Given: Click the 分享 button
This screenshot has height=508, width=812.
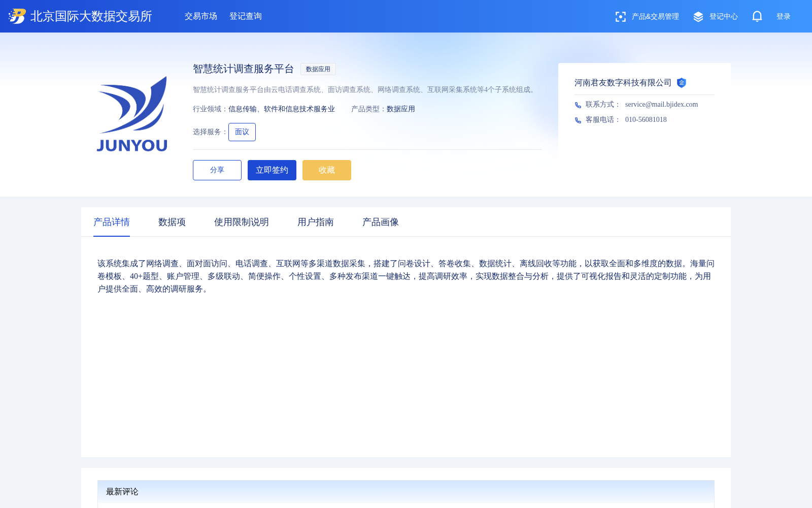Looking at the screenshot, I should tap(217, 170).
